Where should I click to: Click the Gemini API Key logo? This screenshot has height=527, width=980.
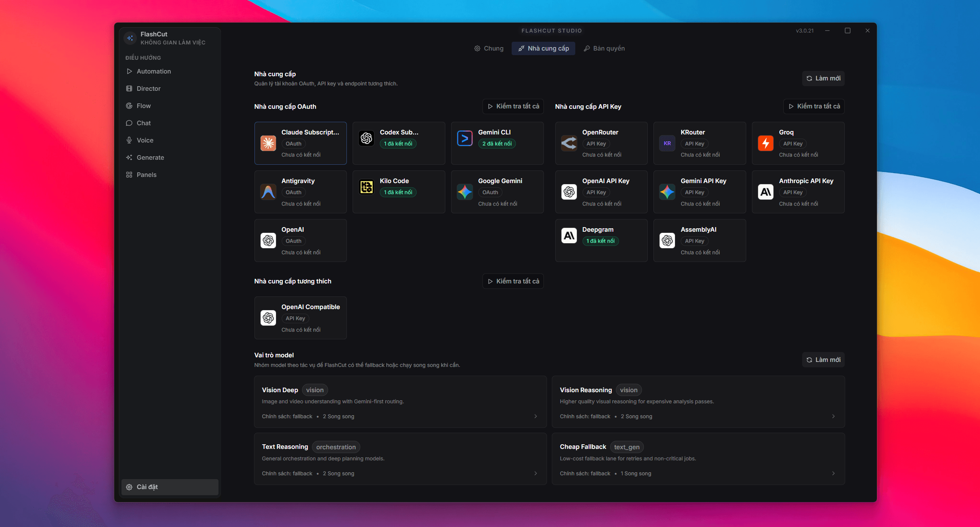click(667, 192)
